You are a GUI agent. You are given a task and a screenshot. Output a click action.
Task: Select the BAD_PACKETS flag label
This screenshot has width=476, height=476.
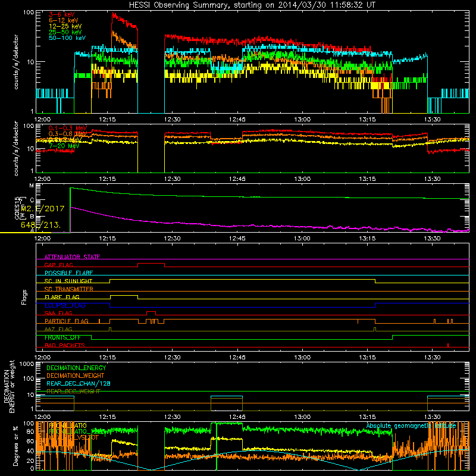point(65,346)
